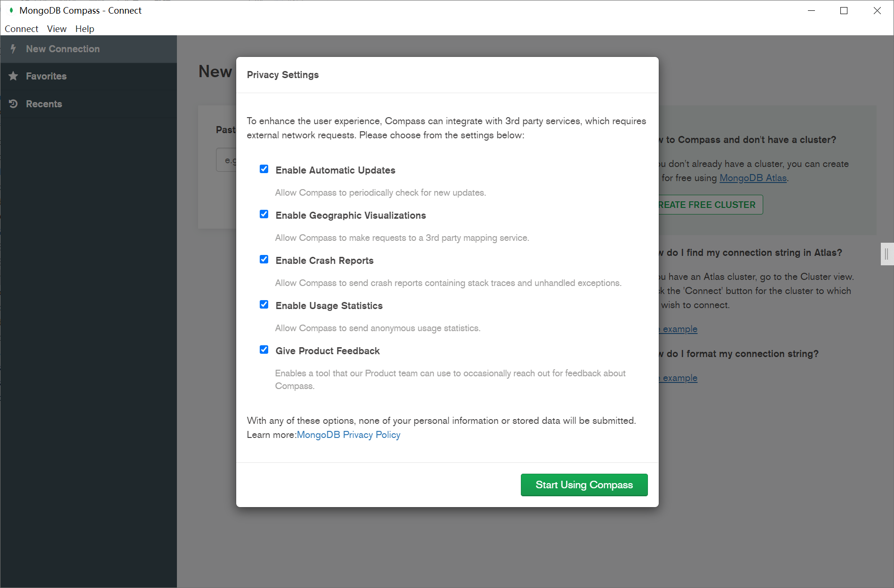Viewport: 894px width, 588px height.
Task: Uncheck Give Product Feedback checkbox
Action: pos(264,350)
